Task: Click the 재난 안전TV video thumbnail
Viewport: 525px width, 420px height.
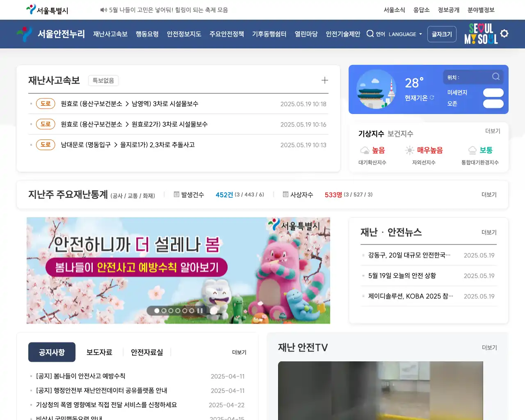Action: (380, 390)
